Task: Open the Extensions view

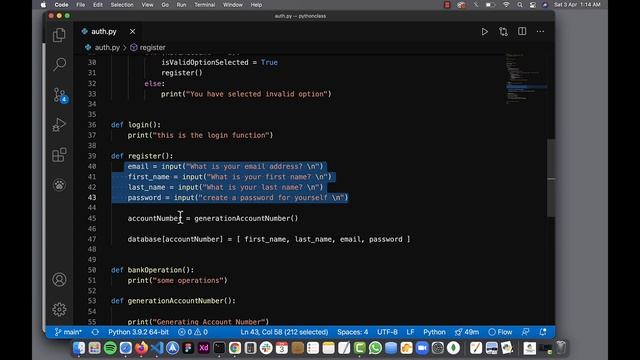Action: pyautogui.click(x=59, y=155)
